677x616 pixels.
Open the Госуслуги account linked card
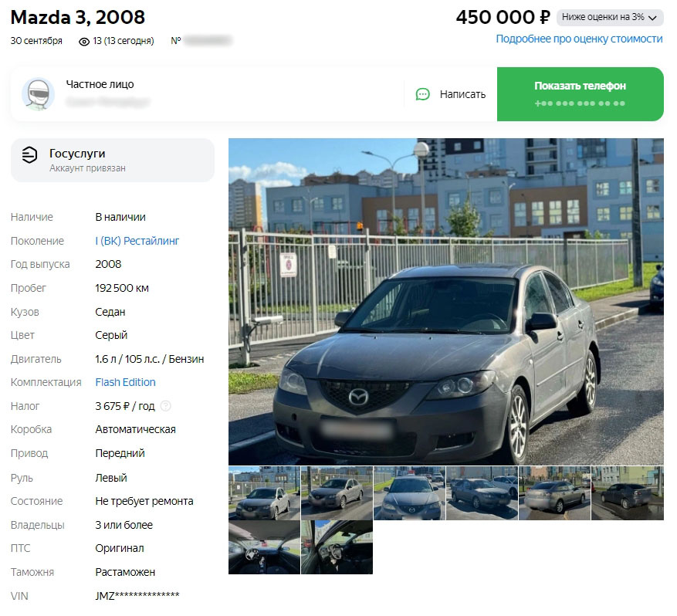(112, 160)
